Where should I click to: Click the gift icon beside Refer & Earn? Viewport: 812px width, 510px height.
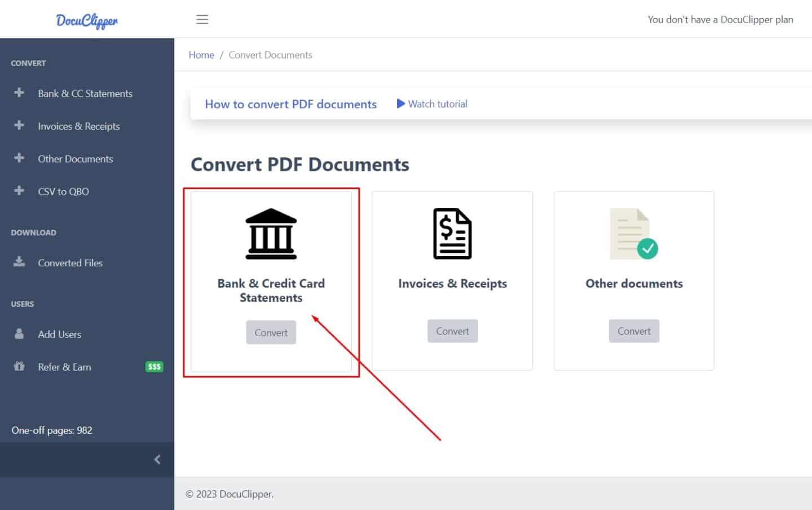[19, 366]
